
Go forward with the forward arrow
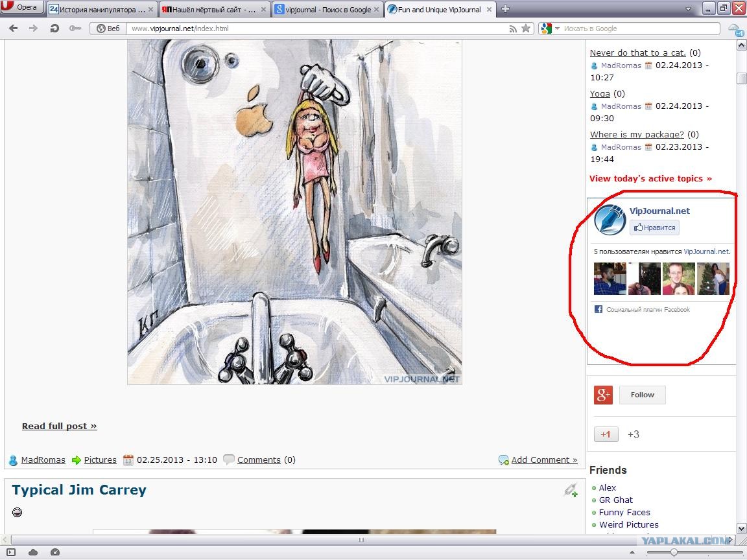(33, 29)
